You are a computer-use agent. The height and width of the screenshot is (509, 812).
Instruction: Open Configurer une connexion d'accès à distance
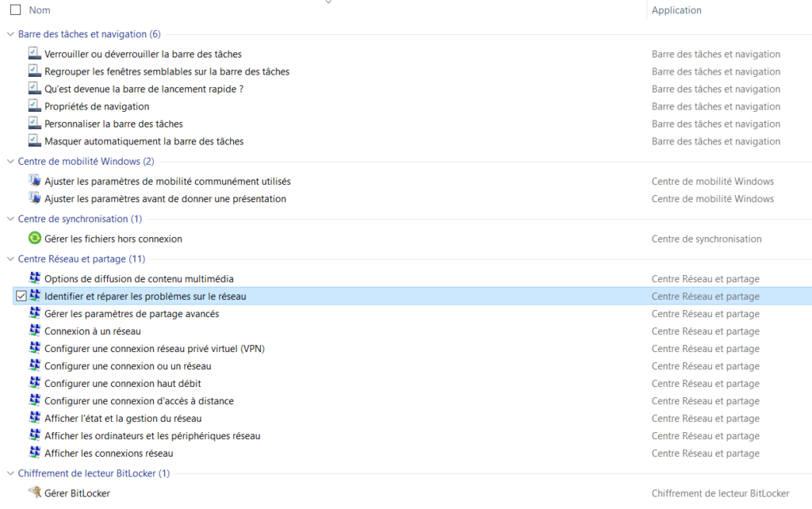[139, 401]
